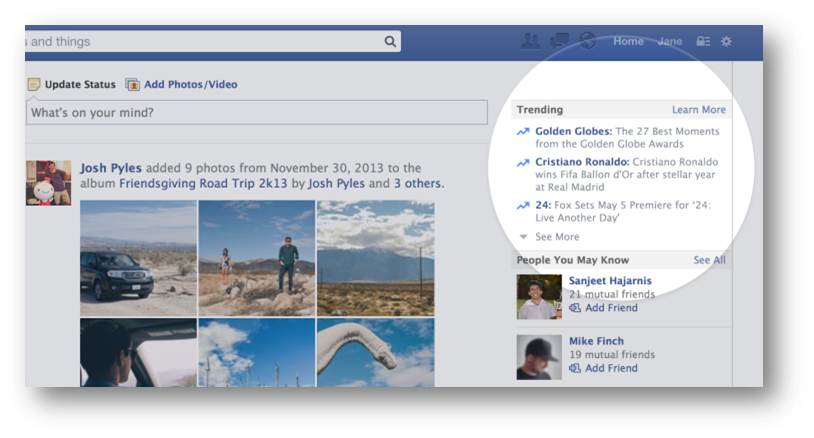Click the search magnifier icon
The width and height of the screenshot is (814, 438).
coord(390,42)
